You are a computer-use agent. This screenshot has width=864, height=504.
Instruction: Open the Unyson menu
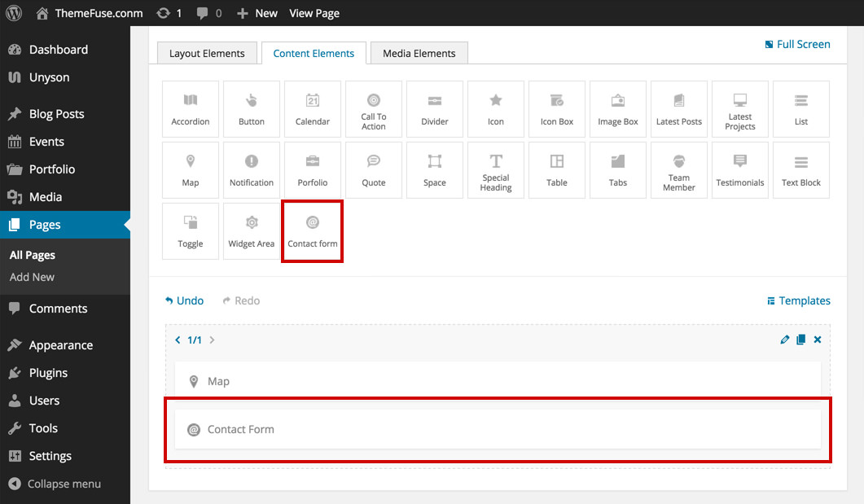(65, 77)
